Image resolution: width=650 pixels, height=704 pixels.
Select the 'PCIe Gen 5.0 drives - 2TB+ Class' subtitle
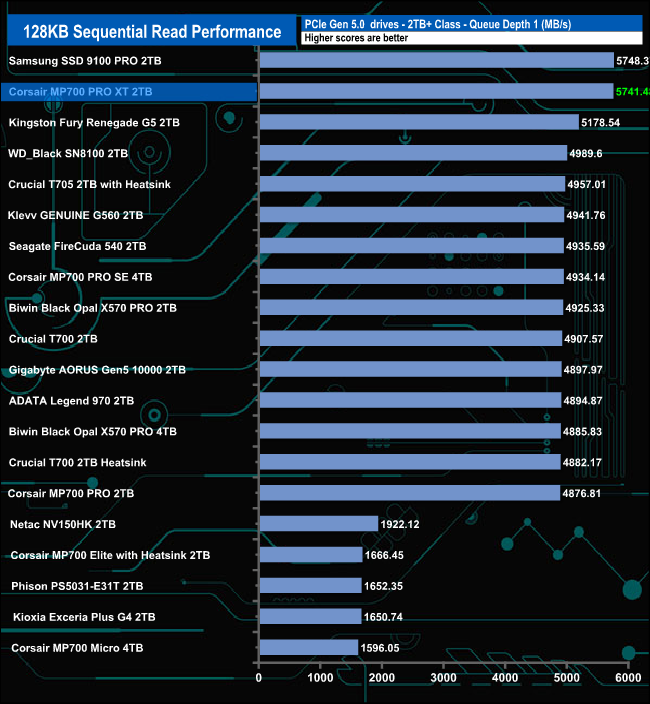[x=438, y=24]
